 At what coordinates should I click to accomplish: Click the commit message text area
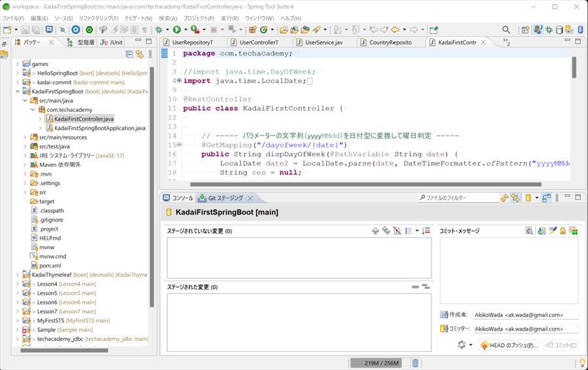(508, 270)
